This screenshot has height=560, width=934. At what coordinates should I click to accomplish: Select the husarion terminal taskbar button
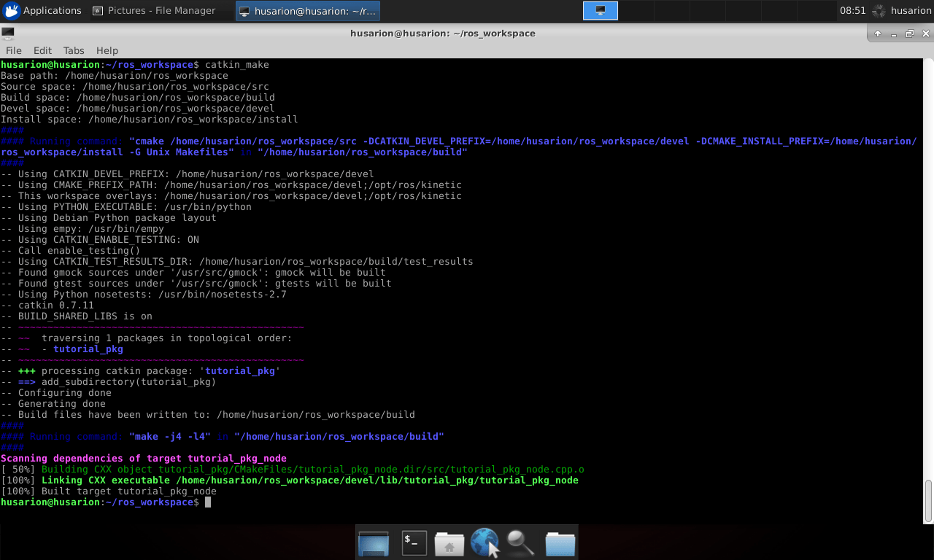(307, 11)
